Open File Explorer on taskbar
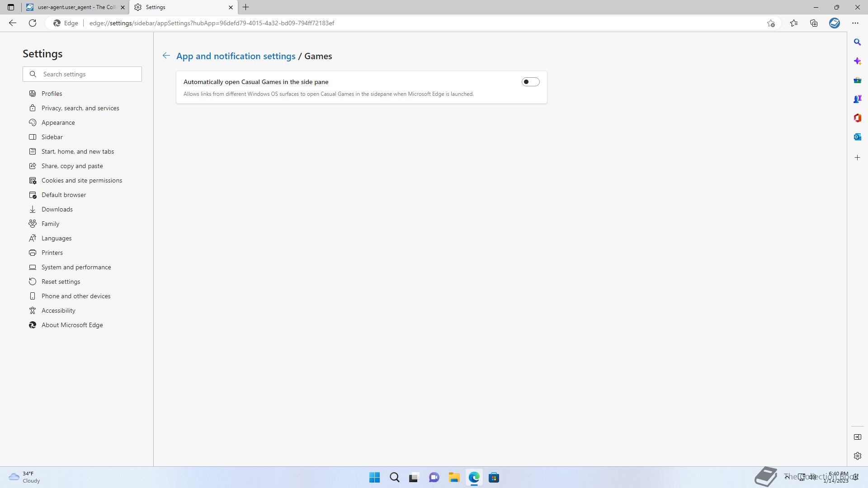The width and height of the screenshot is (868, 488). [x=454, y=478]
